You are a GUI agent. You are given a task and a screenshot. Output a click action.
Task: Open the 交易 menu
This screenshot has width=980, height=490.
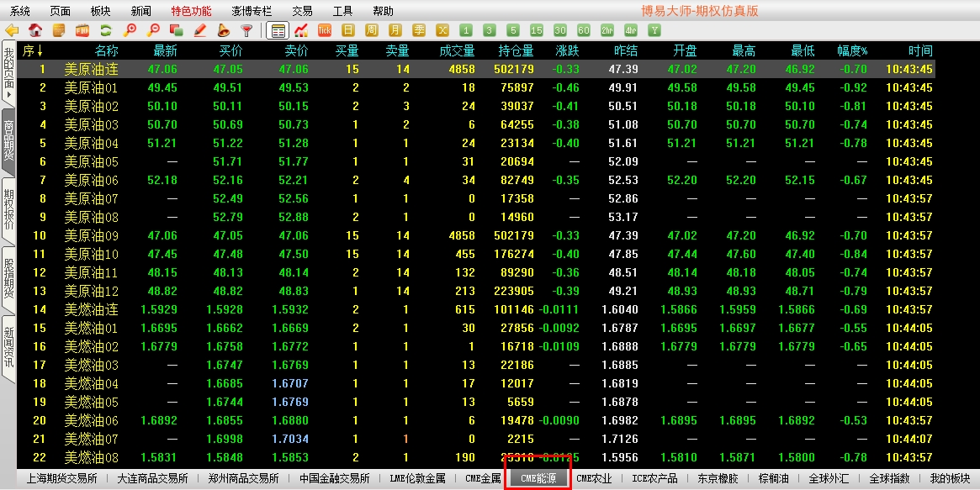302,11
